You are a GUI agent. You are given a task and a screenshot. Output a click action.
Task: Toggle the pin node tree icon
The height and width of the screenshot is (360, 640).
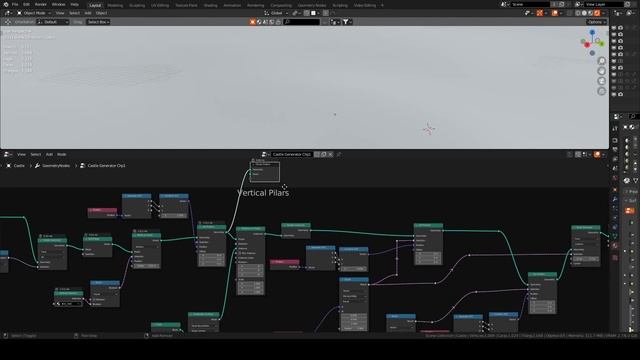tap(339, 154)
